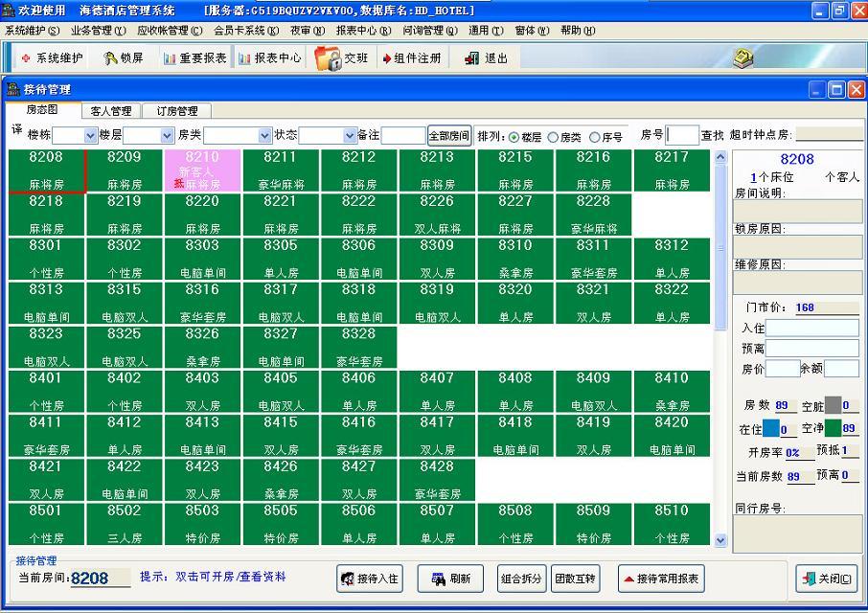Select the 楼层 sort radio button
This screenshot has height=613, width=868.
click(514, 137)
